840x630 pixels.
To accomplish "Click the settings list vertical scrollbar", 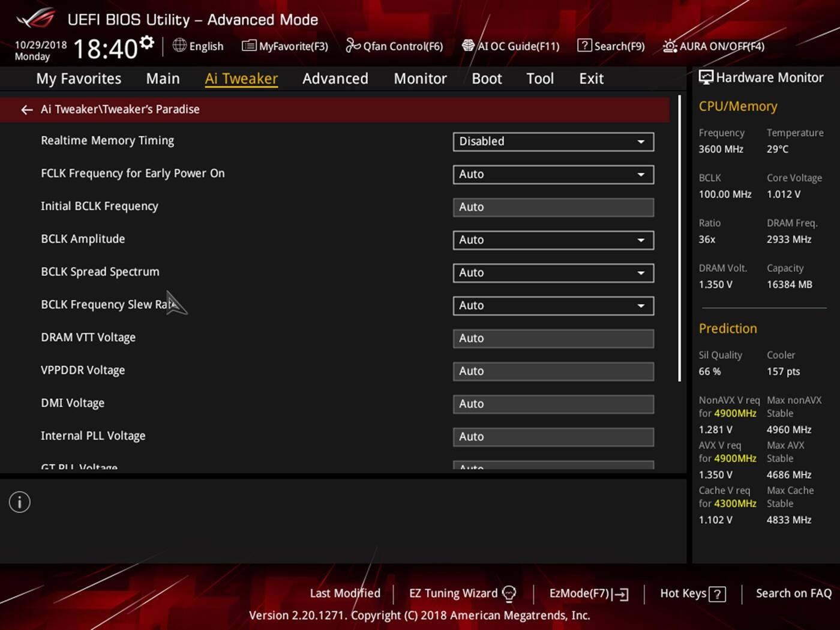I will [x=679, y=240].
